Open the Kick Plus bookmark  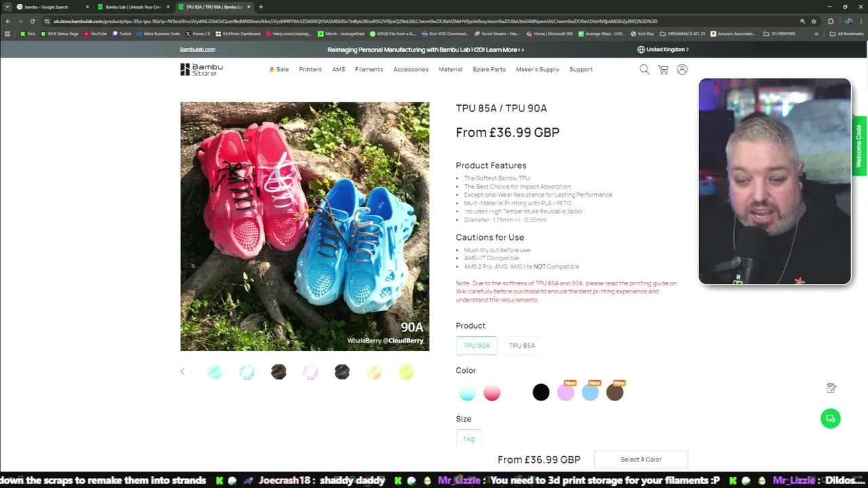pyautogui.click(x=642, y=33)
